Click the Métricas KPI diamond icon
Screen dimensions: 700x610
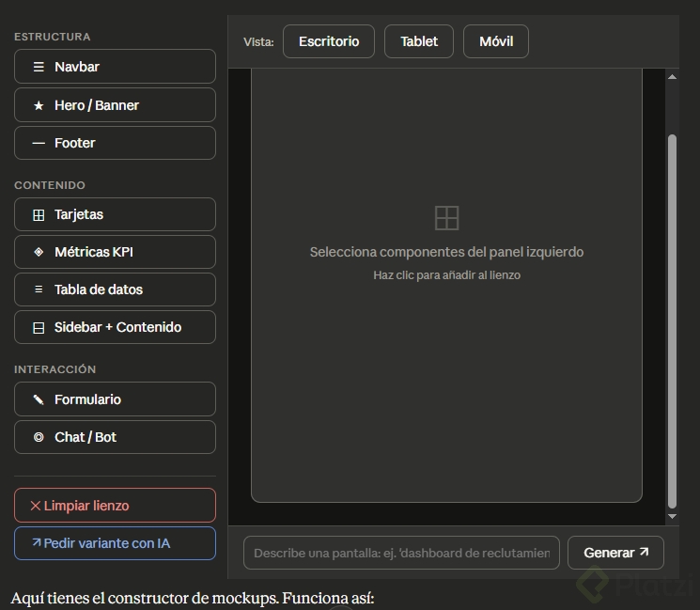39,252
